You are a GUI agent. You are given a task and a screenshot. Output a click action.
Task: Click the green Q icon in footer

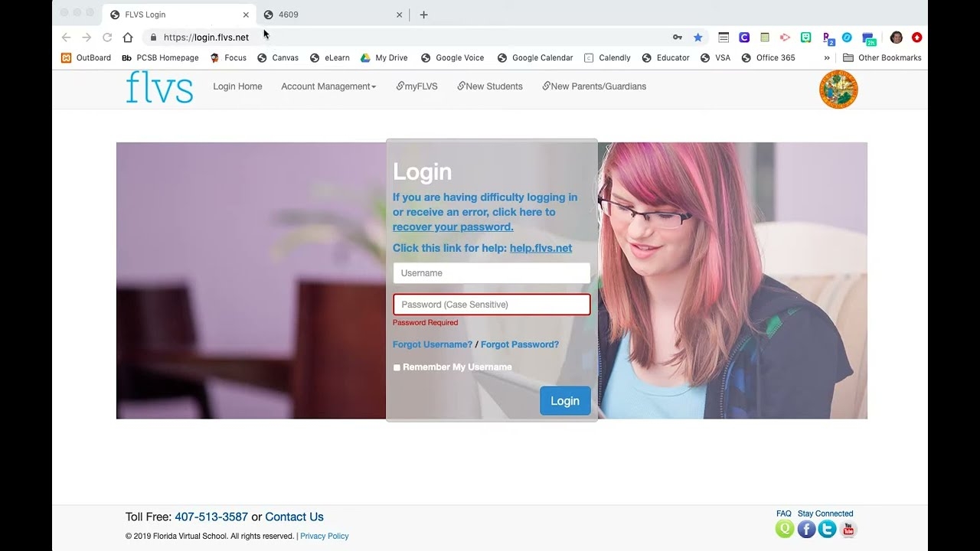click(785, 529)
